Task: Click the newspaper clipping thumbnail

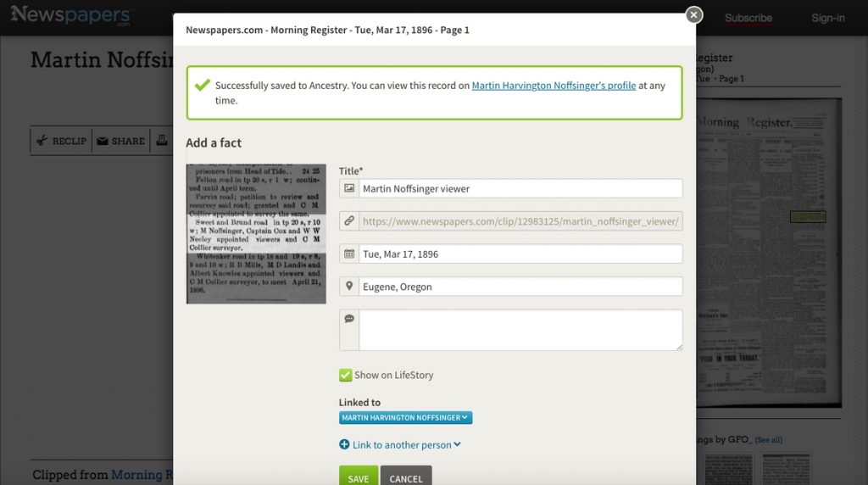Action: coord(256,233)
